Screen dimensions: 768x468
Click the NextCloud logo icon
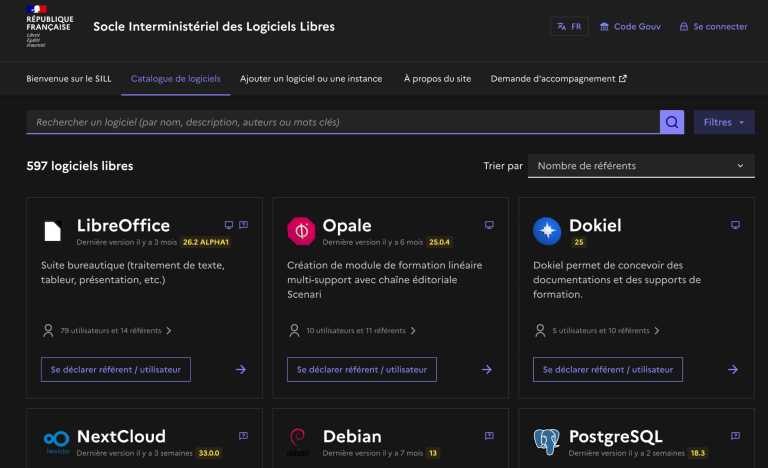coord(56,440)
